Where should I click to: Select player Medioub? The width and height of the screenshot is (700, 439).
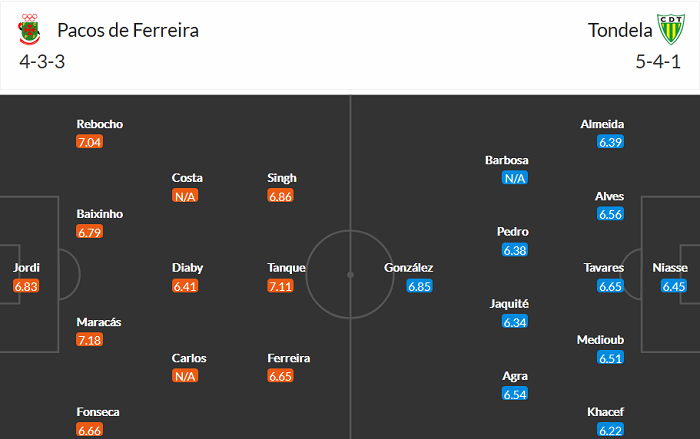pos(600,340)
